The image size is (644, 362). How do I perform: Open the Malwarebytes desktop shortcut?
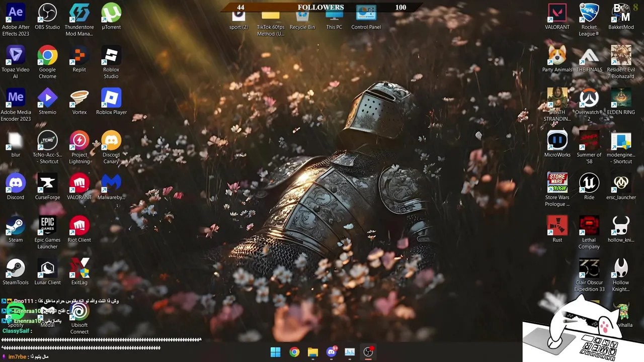[111, 187]
